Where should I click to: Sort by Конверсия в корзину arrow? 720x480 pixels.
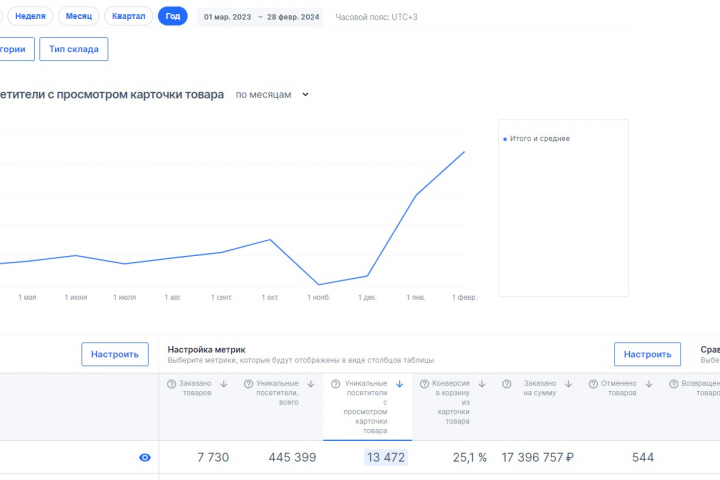tap(482, 384)
